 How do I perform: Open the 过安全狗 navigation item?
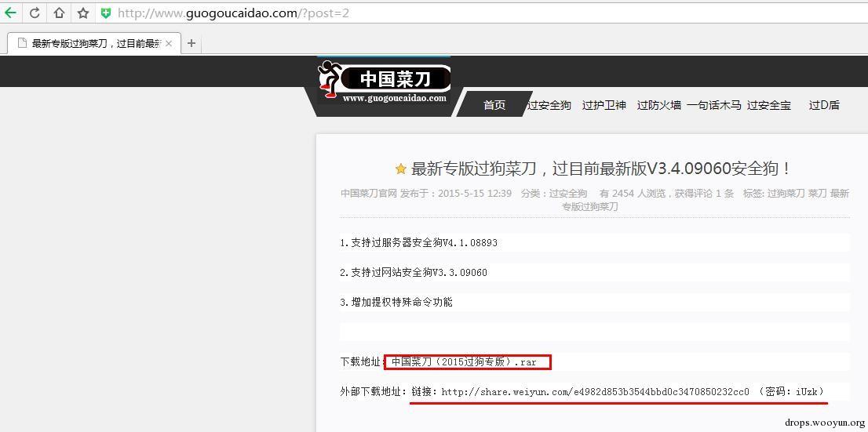coord(549,105)
